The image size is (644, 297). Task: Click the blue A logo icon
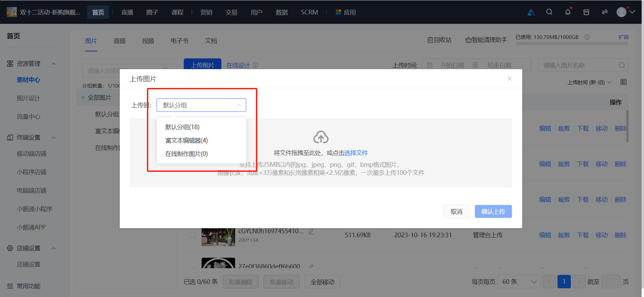[x=531, y=12]
